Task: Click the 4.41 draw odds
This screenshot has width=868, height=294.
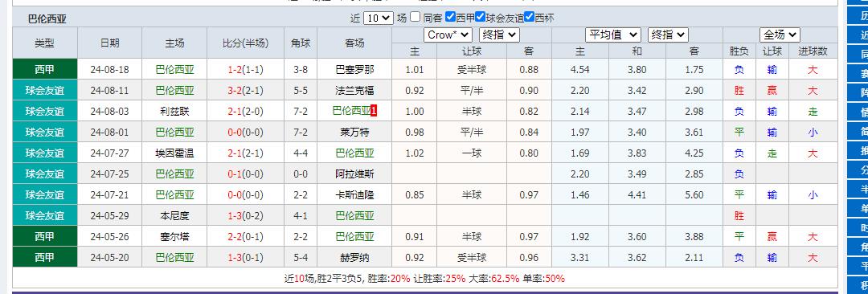Action: [x=637, y=195]
